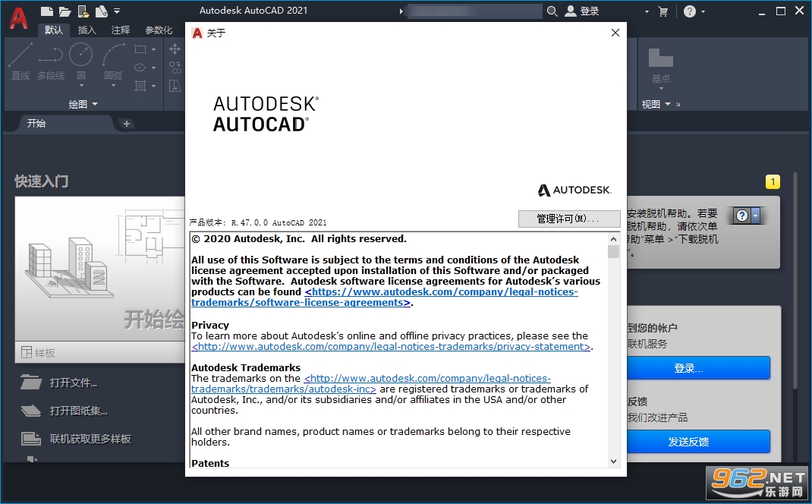Image resolution: width=812 pixels, height=504 pixels.
Task: Expand the 绘图 (Draw) panel
Action: click(x=83, y=104)
